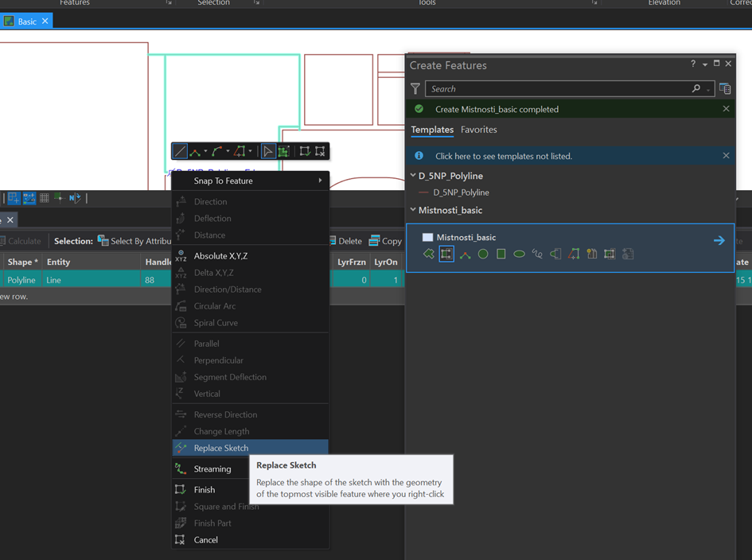Click the LyrFrzn column header

click(352, 262)
